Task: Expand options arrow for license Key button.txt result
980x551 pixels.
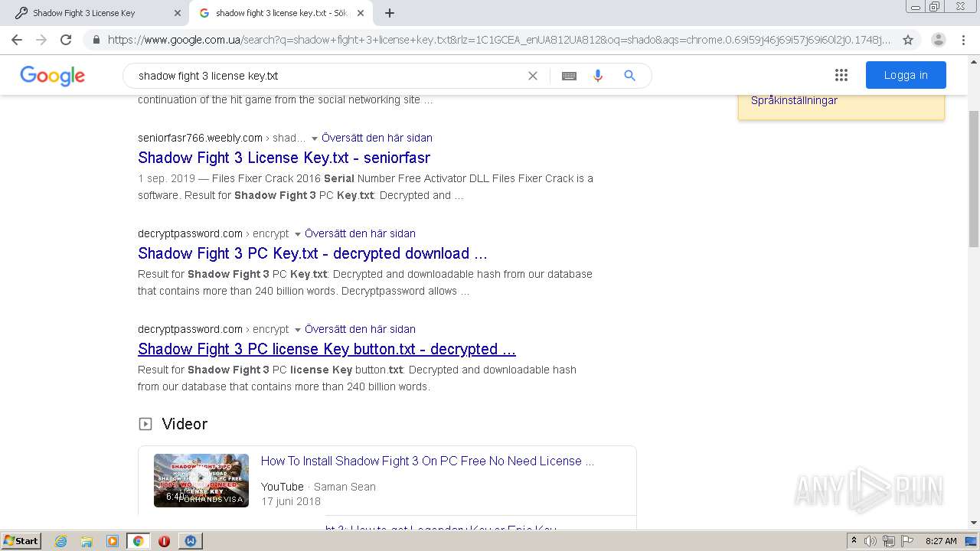Action: (x=297, y=330)
